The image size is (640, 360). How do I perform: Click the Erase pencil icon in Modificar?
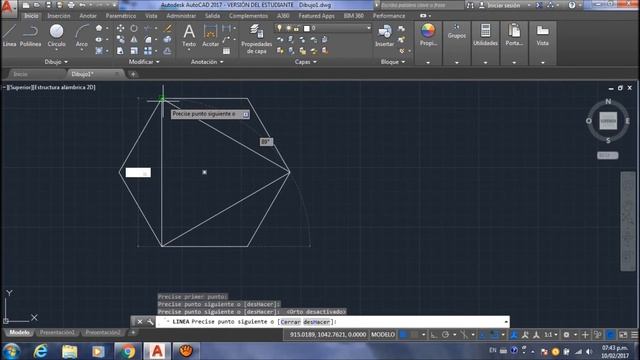click(x=167, y=28)
